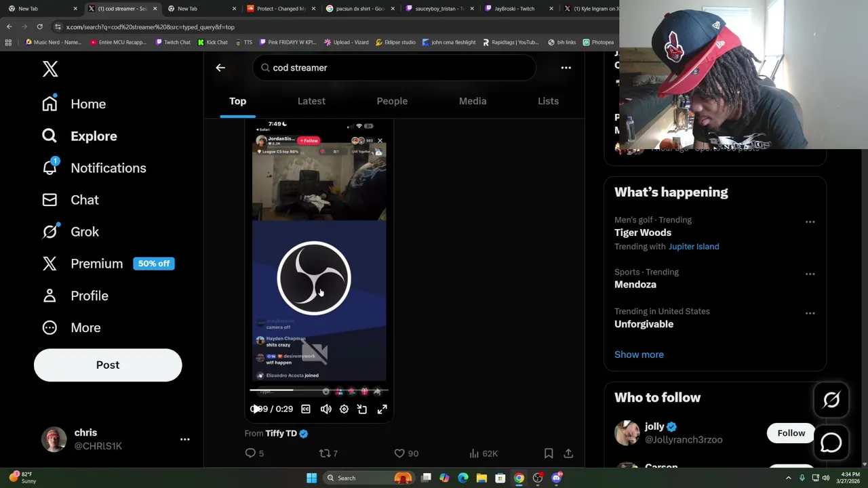Open the floating Grok button

point(831,400)
